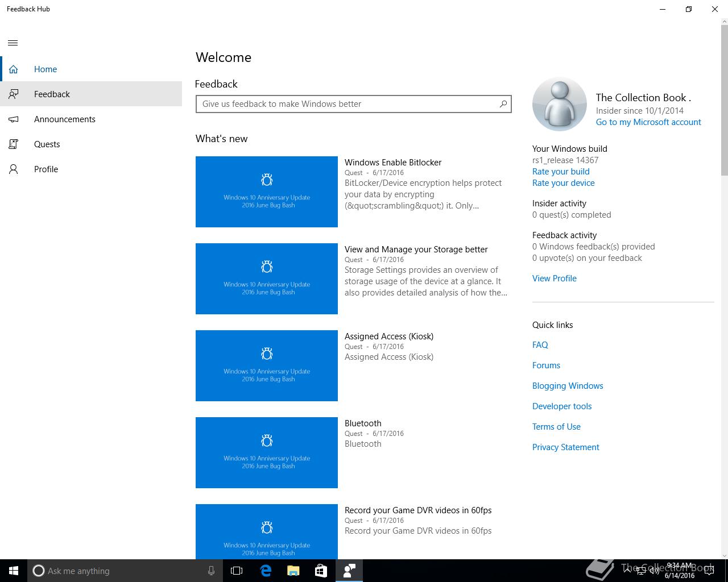This screenshot has height=582, width=728.
Task: Click Cortana 'Ask me anything' search box
Action: [124, 571]
